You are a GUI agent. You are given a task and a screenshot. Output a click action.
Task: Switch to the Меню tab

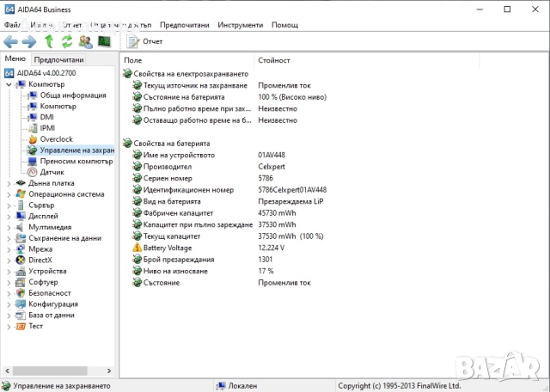click(15, 58)
